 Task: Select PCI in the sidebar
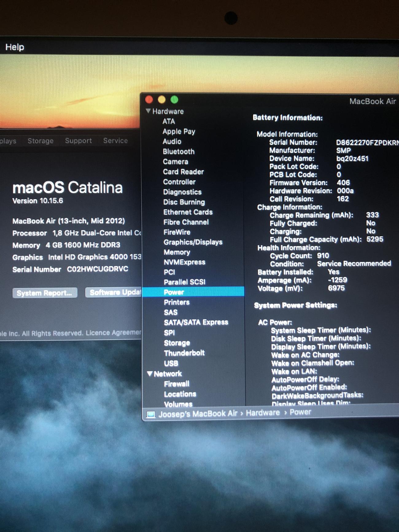[169, 272]
